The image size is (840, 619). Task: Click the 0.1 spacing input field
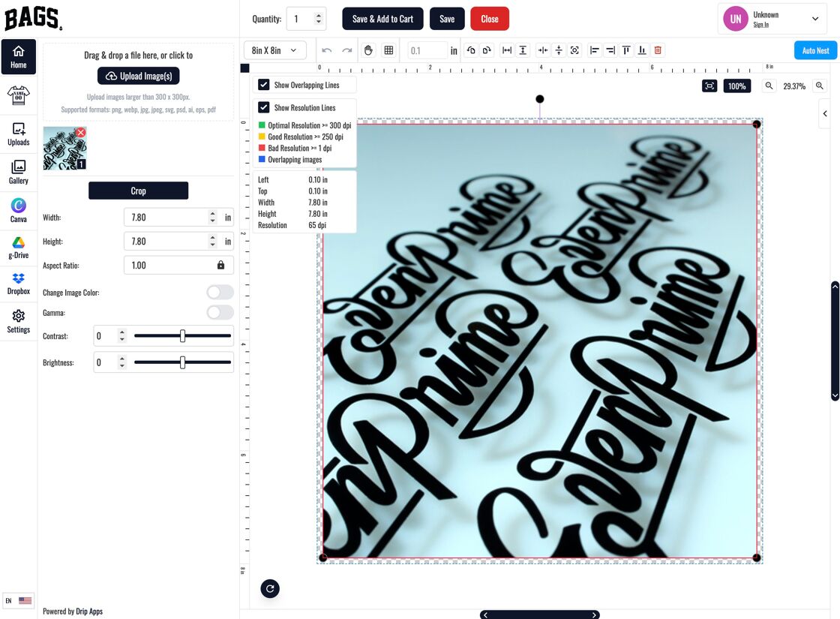point(427,50)
